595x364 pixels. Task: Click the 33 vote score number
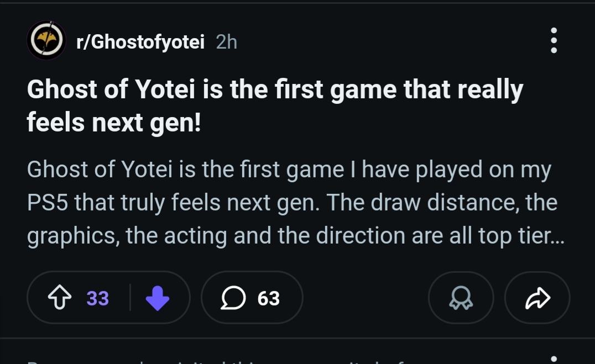98,298
